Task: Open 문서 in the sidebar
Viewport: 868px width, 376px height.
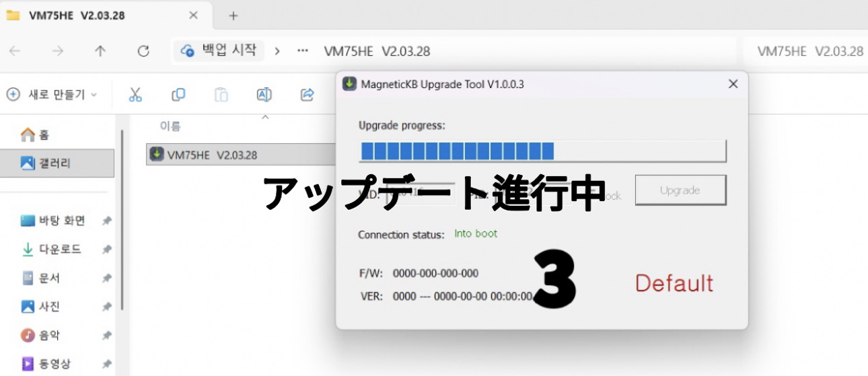Action: point(41,278)
